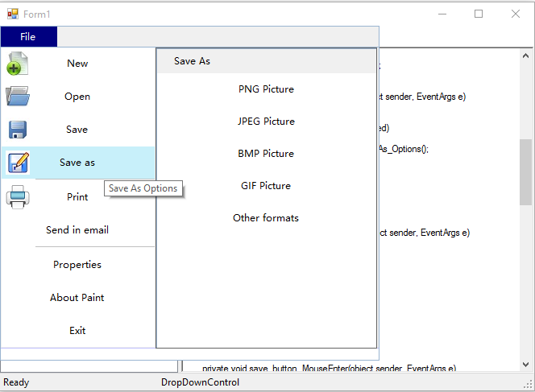This screenshot has width=535, height=392.
Task: Maximize the Form1 window
Action: pyautogui.click(x=479, y=14)
